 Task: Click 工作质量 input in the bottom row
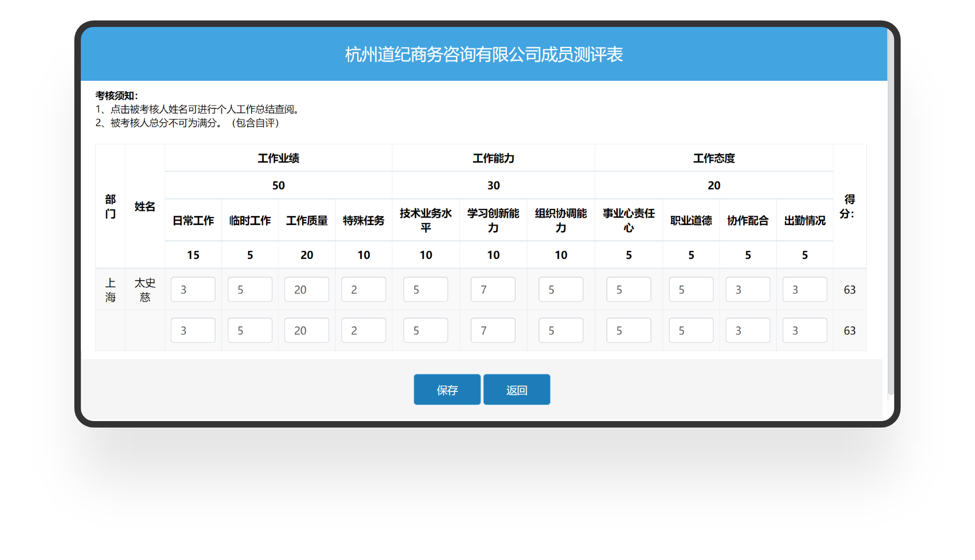coord(307,331)
